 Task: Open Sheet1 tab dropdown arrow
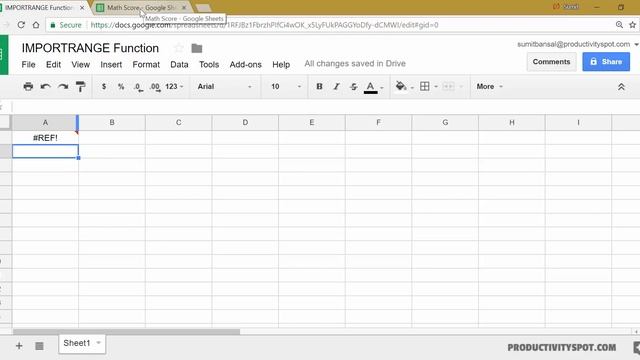tap(98, 343)
